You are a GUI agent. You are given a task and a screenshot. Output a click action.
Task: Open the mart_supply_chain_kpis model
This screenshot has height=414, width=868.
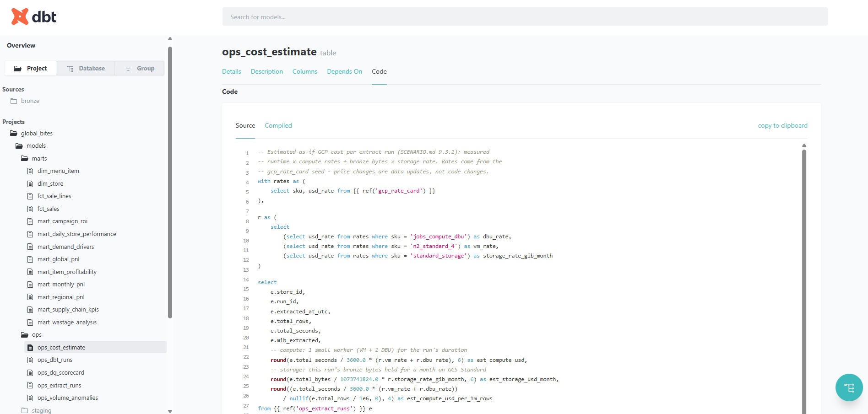(x=68, y=310)
